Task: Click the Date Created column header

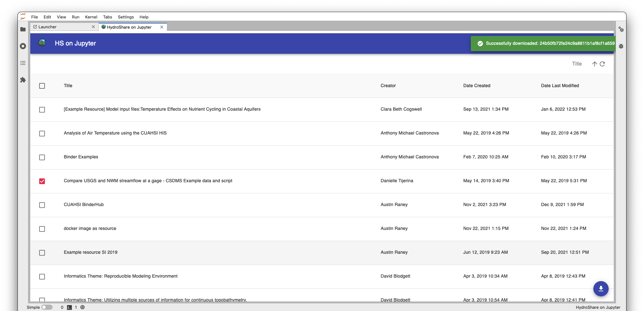Action: (x=476, y=86)
